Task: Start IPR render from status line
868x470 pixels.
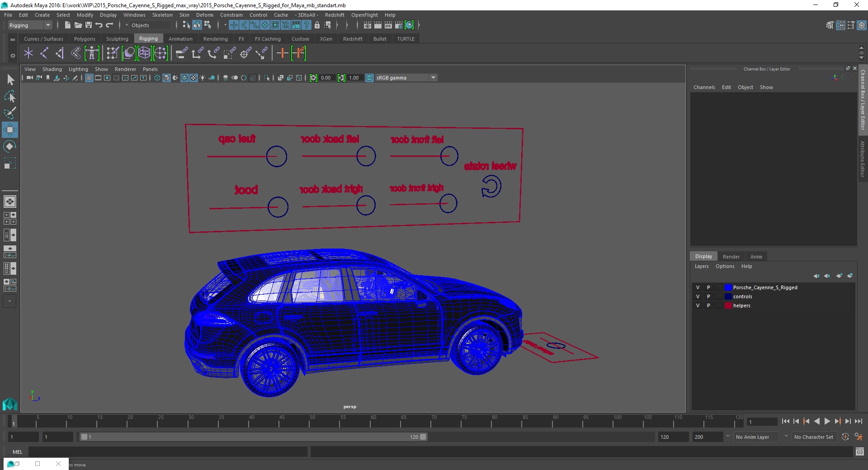Action: tap(388, 25)
